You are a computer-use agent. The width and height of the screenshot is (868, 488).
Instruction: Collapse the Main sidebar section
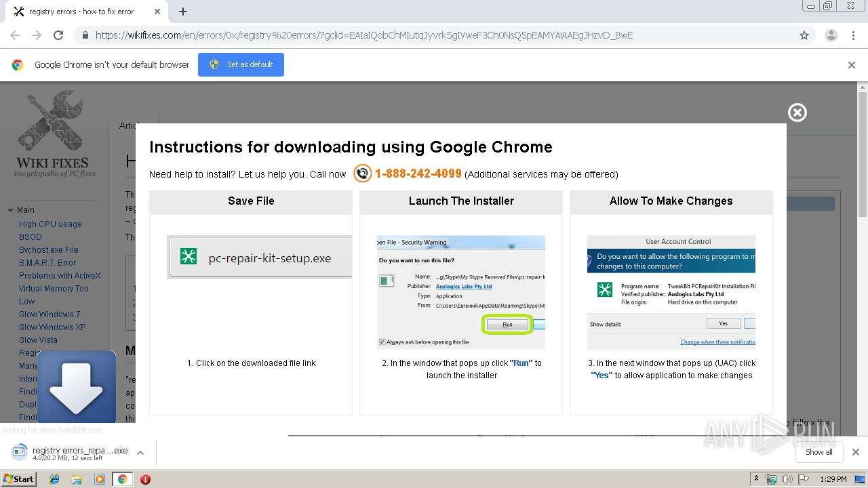point(10,210)
